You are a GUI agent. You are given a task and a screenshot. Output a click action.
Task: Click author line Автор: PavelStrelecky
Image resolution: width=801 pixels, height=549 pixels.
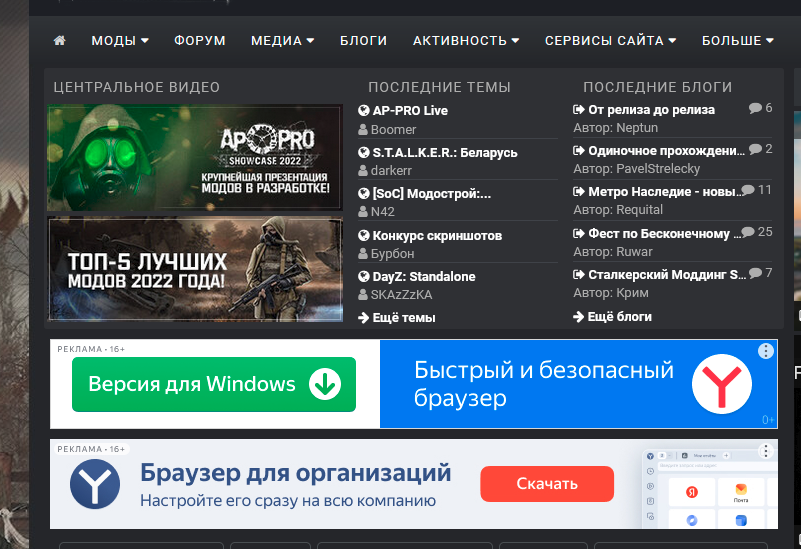pos(637,169)
